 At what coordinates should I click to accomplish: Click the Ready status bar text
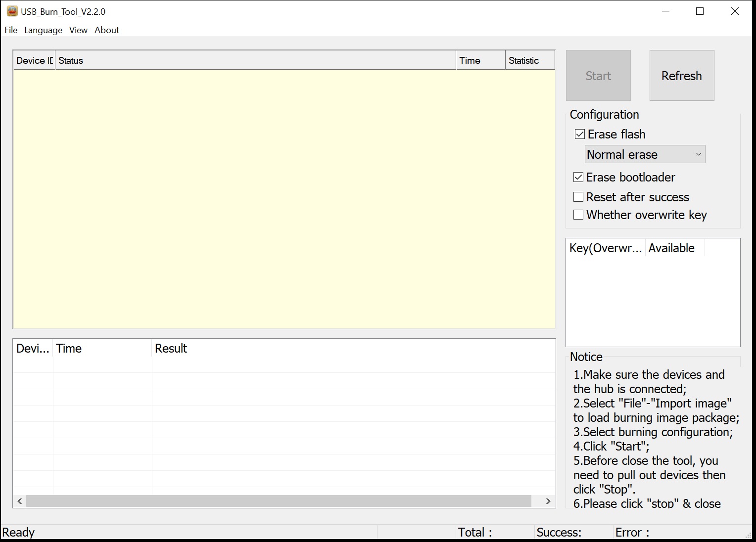tap(18, 533)
